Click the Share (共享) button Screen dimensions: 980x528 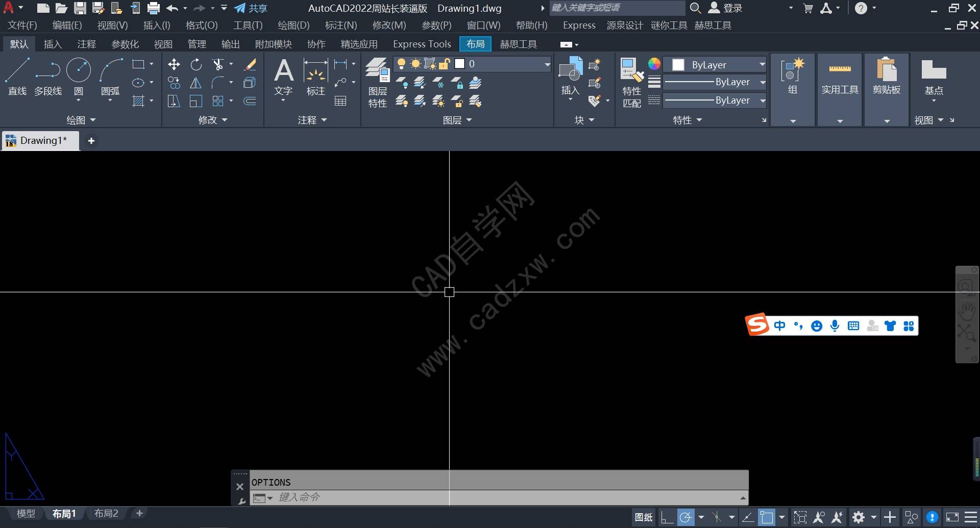(251, 8)
